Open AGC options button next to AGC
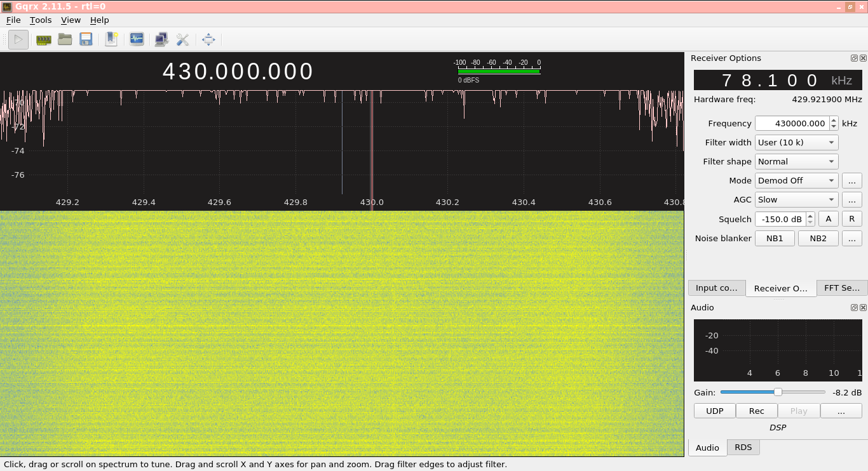 pyautogui.click(x=851, y=200)
